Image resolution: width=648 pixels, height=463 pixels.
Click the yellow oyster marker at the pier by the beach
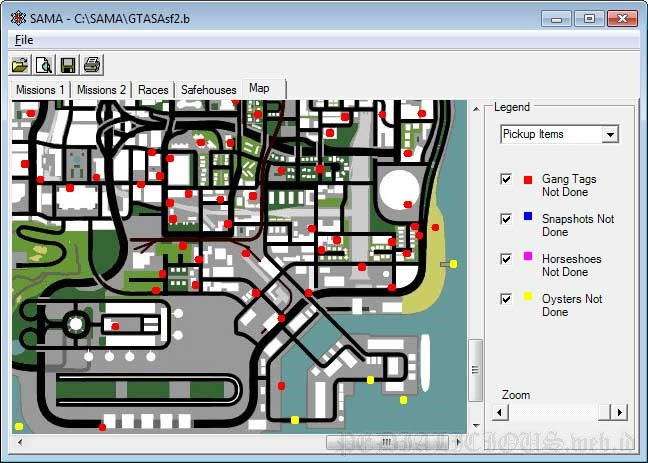pyautogui.click(x=453, y=264)
